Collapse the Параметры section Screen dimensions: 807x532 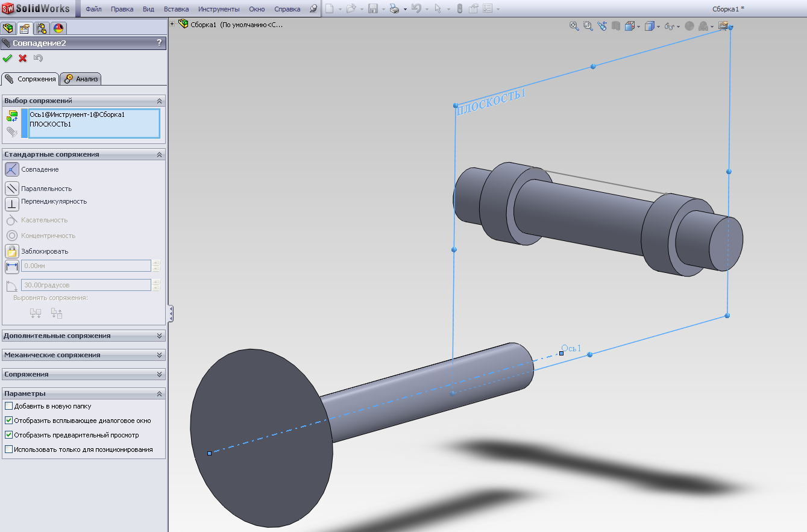pyautogui.click(x=160, y=393)
